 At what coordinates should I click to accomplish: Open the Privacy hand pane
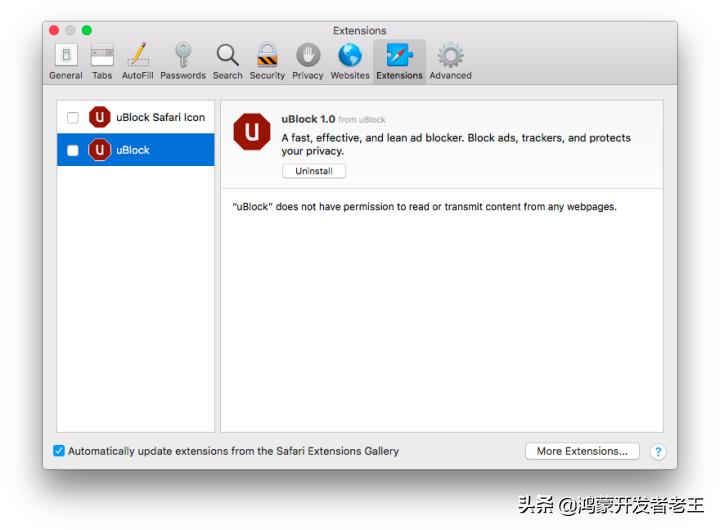point(308,62)
